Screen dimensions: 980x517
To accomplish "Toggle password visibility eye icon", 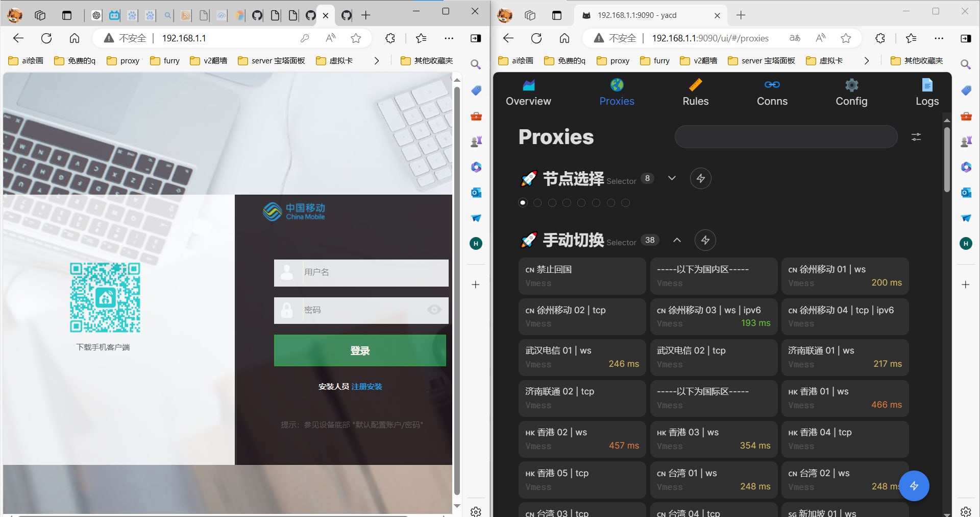I will (434, 310).
